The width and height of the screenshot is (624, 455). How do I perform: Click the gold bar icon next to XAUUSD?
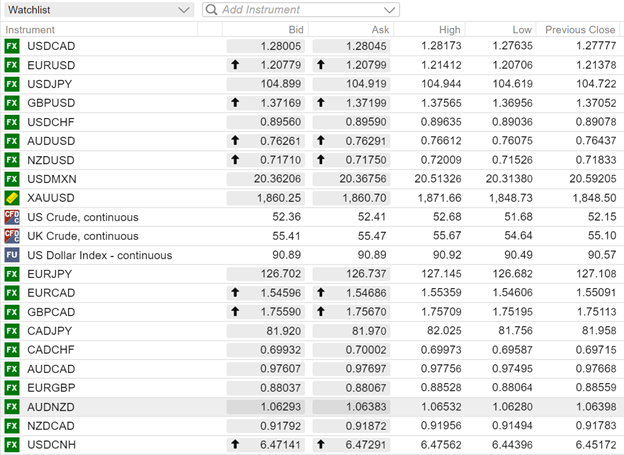[12, 198]
